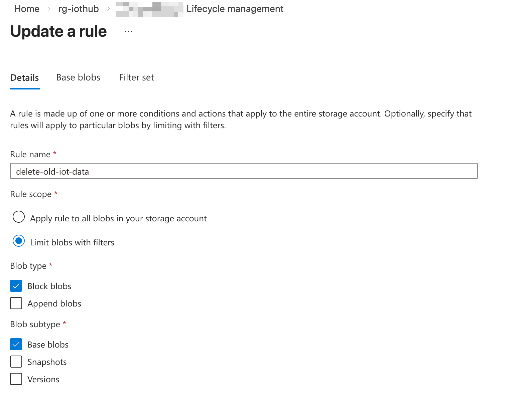
Task: Uncheck the Block blobs checkbox
Action: pos(16,286)
